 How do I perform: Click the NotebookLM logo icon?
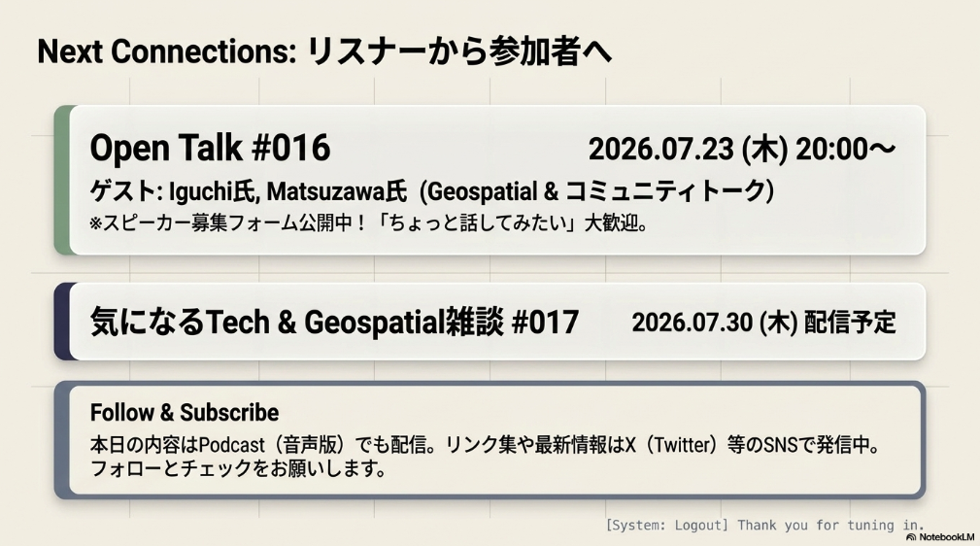tap(911, 537)
